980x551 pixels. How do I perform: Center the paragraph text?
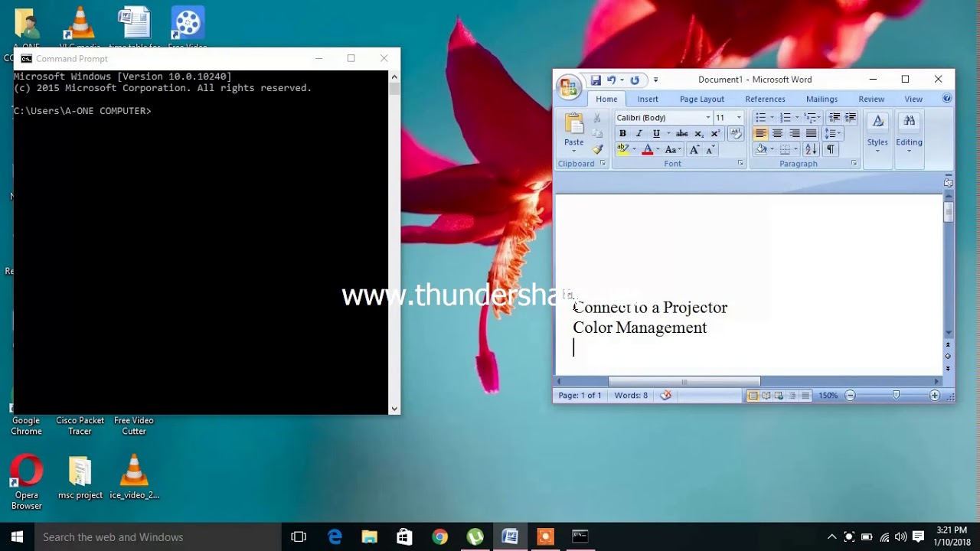pos(777,133)
